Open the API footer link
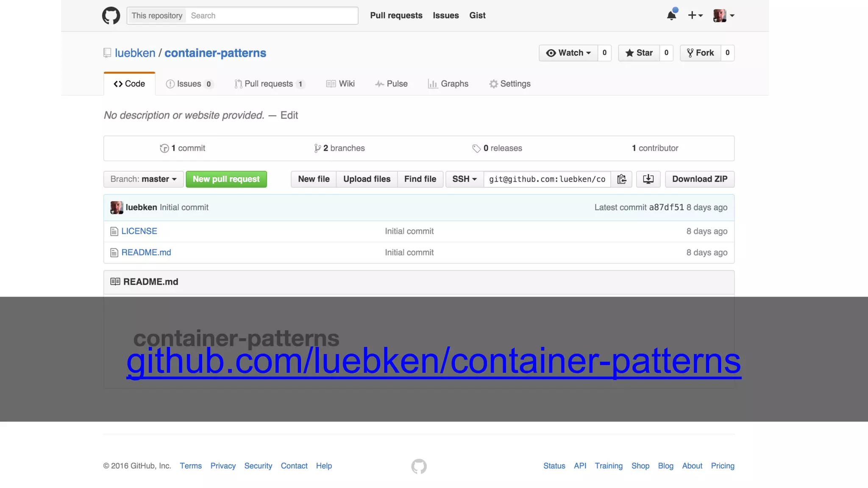This screenshot has width=868, height=488. point(580,466)
